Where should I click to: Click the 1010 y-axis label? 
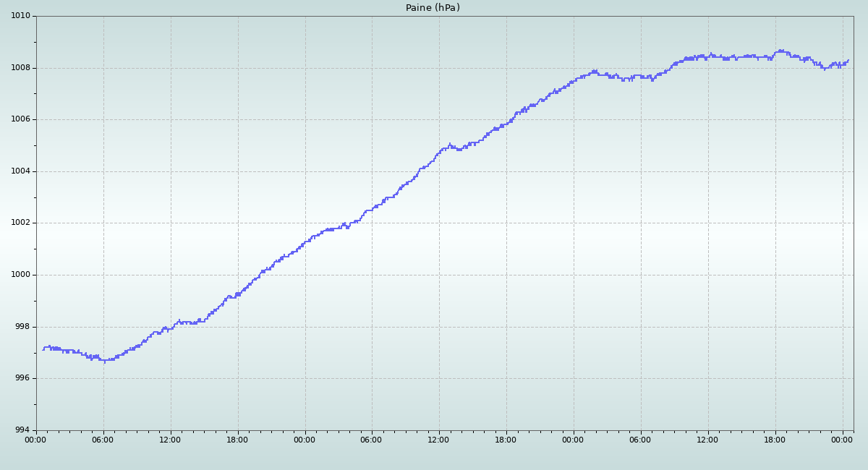coord(20,16)
